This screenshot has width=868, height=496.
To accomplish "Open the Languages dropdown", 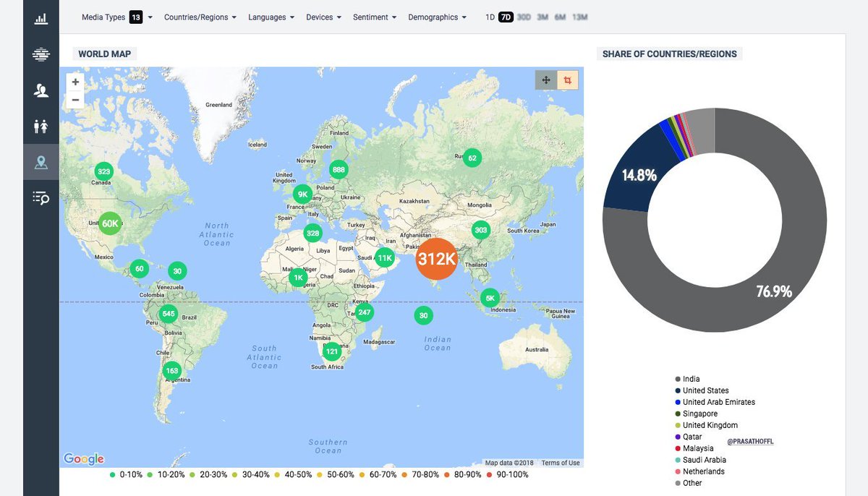I will (x=271, y=17).
